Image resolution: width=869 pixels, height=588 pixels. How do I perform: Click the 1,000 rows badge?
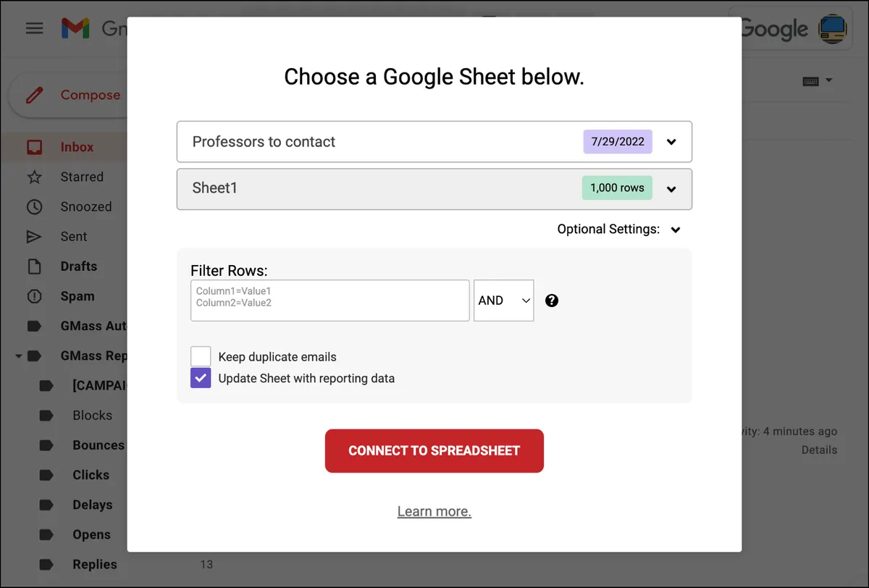pos(617,188)
